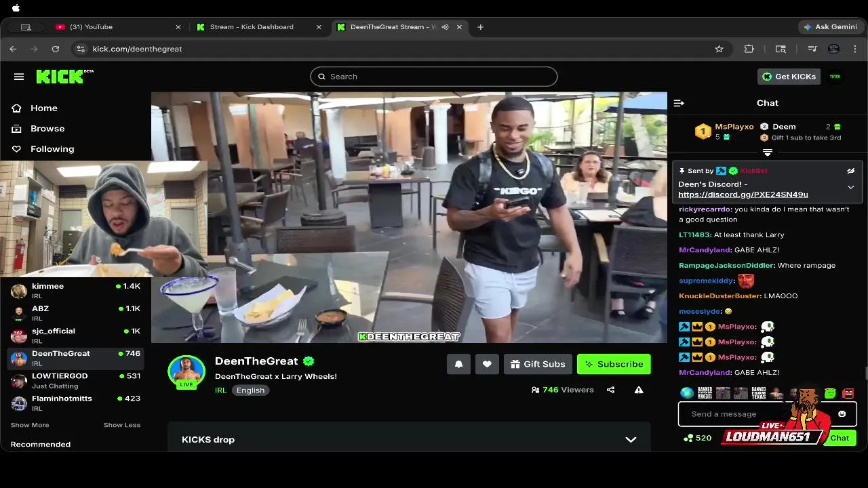Screen dimensions: 868x488
Task: Collapse the chat panel with arrow icon
Action: tap(679, 103)
